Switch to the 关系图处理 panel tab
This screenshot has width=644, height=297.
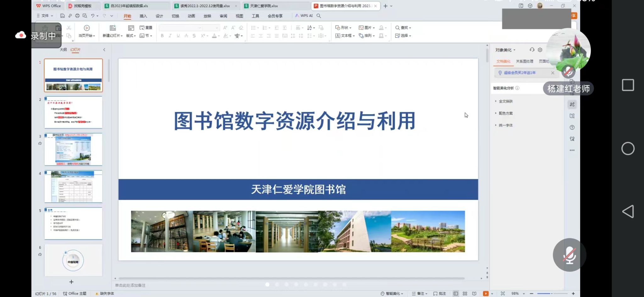pos(525,61)
